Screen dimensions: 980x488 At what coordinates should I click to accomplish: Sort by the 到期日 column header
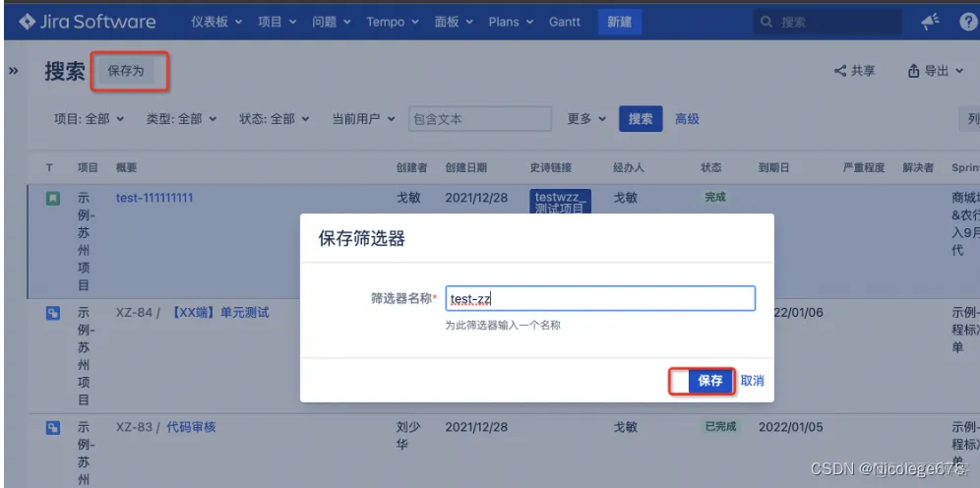(x=773, y=167)
